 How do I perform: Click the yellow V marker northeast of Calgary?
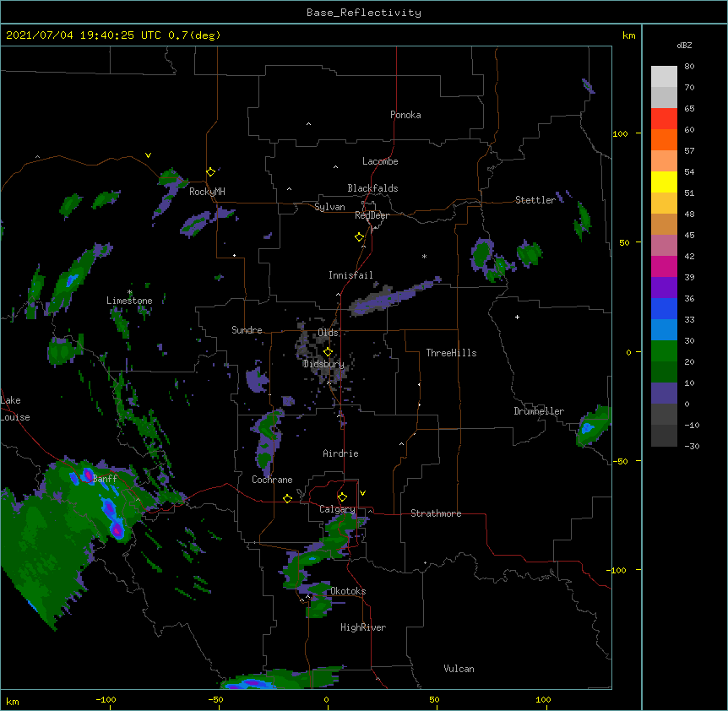(362, 493)
